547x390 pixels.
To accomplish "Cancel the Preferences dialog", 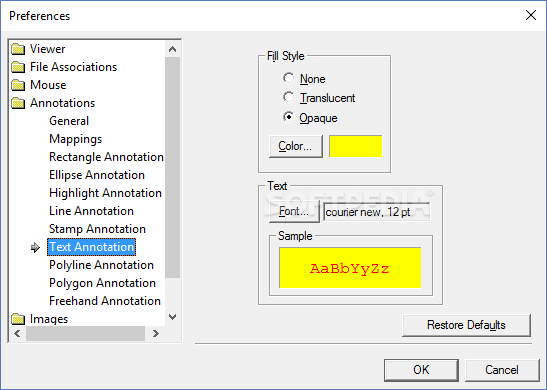I will [x=502, y=370].
